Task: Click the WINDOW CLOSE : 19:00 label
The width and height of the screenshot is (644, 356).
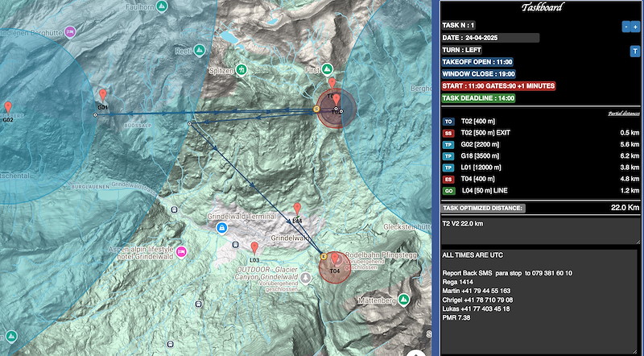Action: (x=478, y=74)
